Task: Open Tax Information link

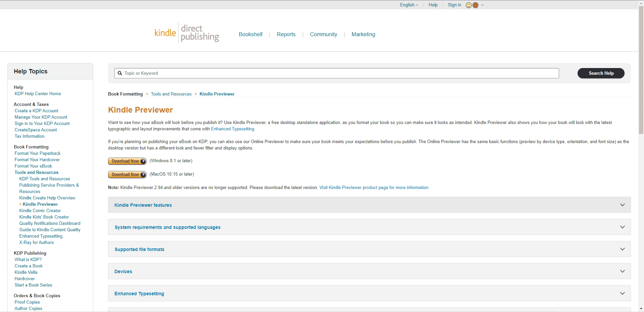Action: pos(30,136)
